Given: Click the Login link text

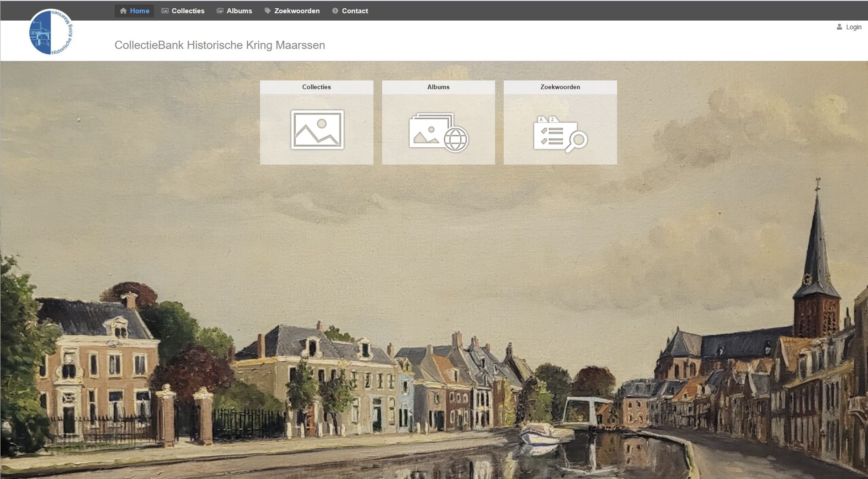Looking at the screenshot, I should (x=853, y=27).
